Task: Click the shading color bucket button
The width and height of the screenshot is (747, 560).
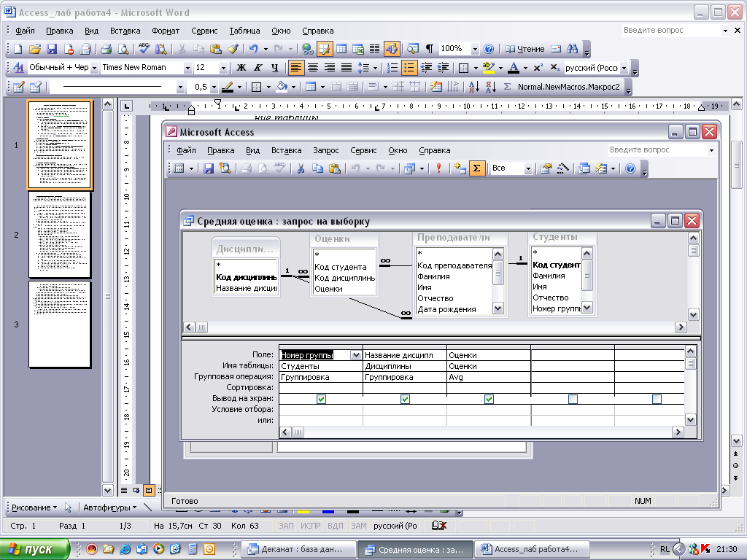Action: click(282, 87)
